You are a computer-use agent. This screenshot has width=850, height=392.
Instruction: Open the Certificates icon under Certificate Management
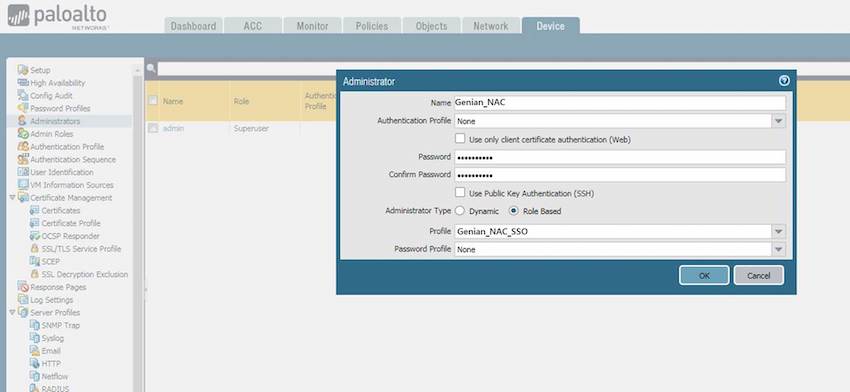35,210
